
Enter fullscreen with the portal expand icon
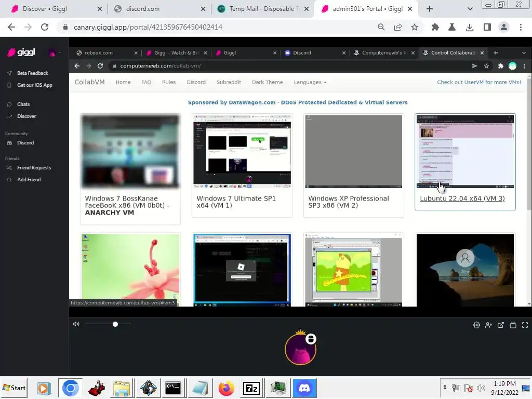click(525, 325)
